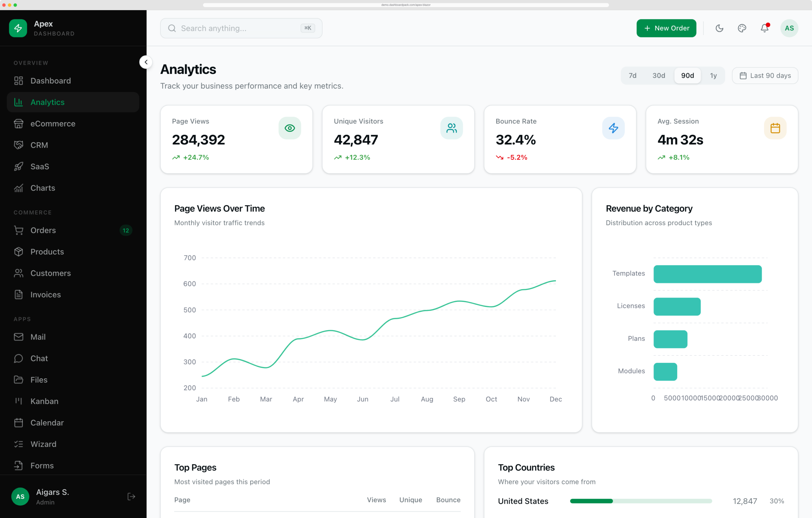Click the Forms icon in sidebar
The height and width of the screenshot is (518, 812).
pyautogui.click(x=18, y=465)
